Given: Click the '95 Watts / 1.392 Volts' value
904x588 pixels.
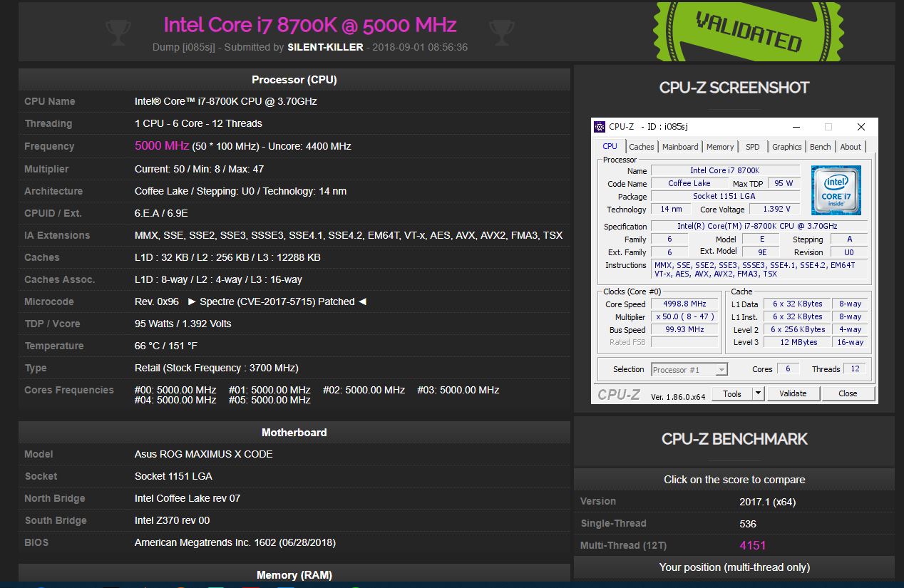Looking at the screenshot, I should pyautogui.click(x=183, y=324).
